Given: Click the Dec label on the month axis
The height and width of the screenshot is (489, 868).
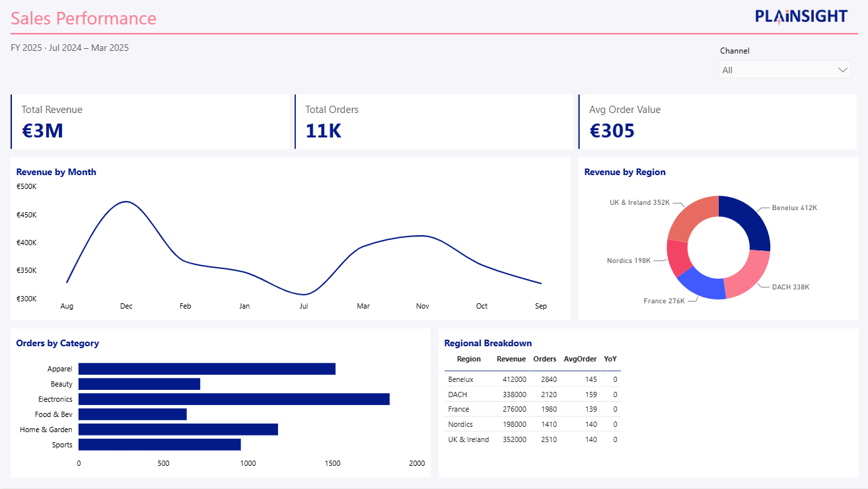Looking at the screenshot, I should tap(126, 306).
